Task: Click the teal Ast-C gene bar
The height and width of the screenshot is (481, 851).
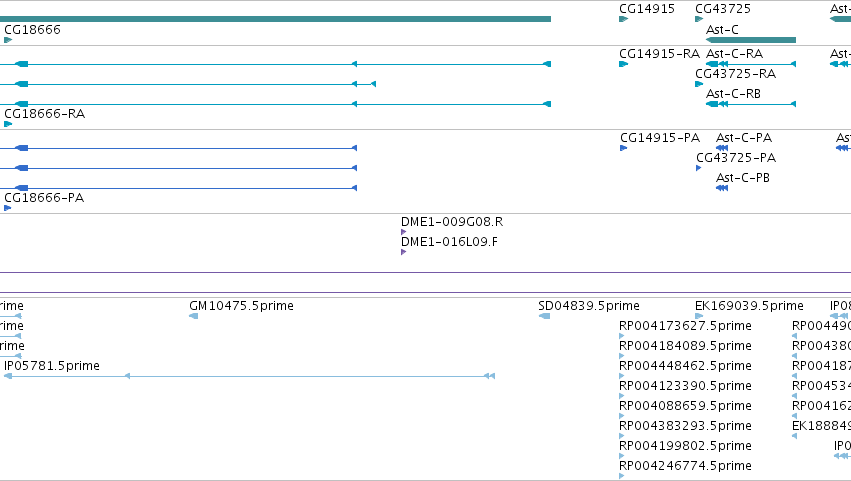Action: pos(751,40)
